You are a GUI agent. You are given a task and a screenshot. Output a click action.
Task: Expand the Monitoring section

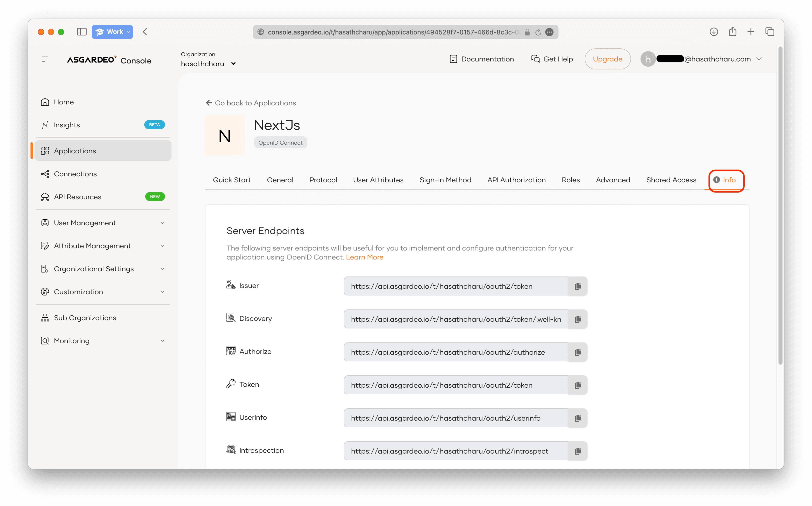tap(103, 341)
